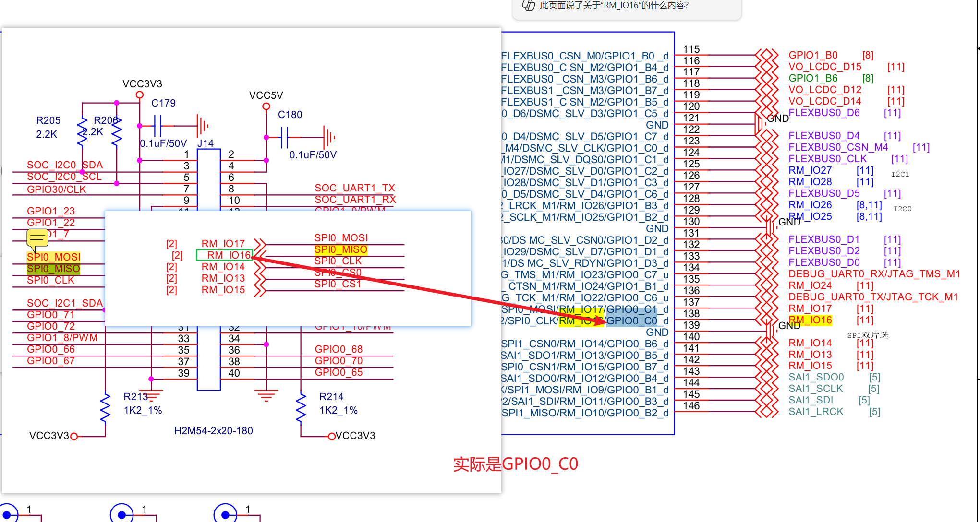980x522 pixels.
Task: Follow page reference [11] beside VO_LCDC_D15
Action: pyautogui.click(x=895, y=67)
